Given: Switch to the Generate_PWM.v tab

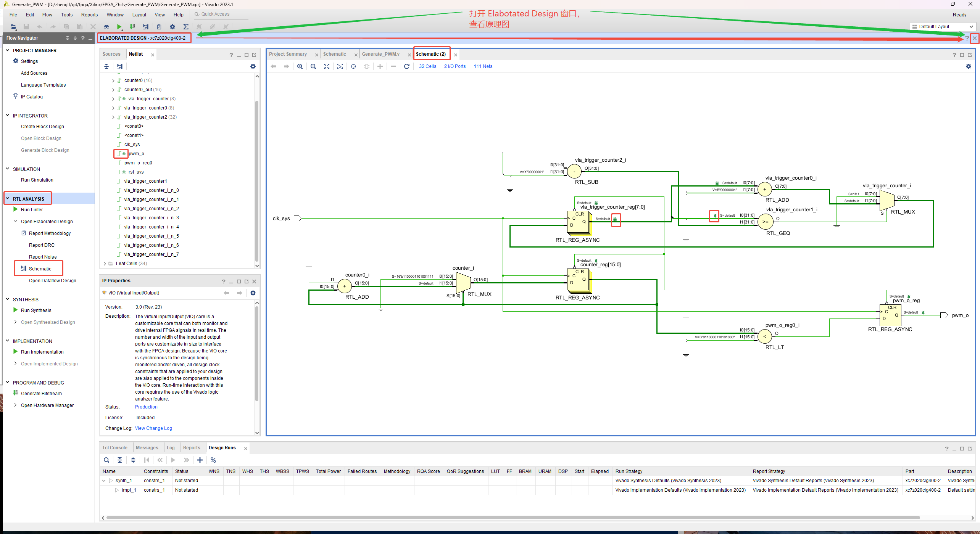Looking at the screenshot, I should pos(380,54).
